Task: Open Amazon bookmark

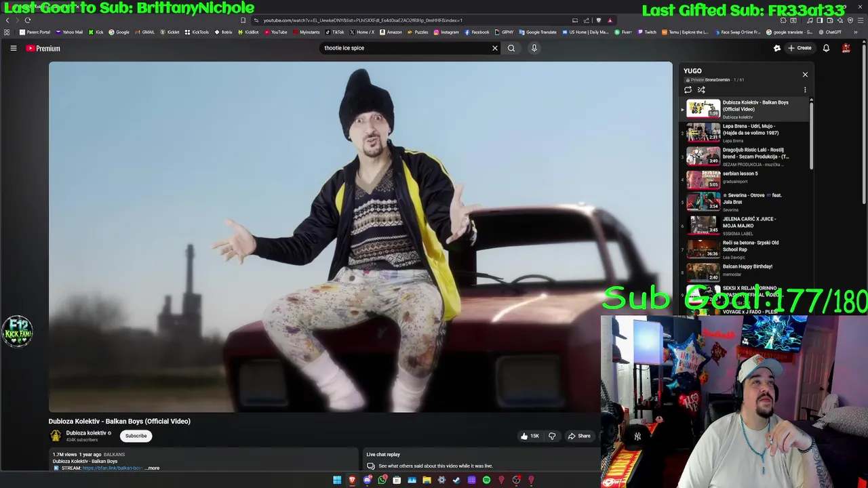Action: (x=391, y=32)
